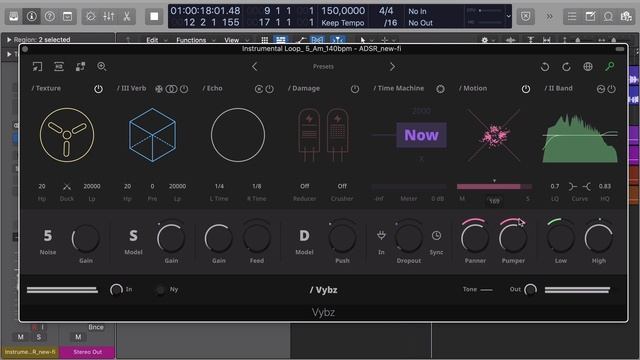The width and height of the screenshot is (640, 360).
Task: Click the zoom magnifier icon in plugin
Action: [x=102, y=67]
